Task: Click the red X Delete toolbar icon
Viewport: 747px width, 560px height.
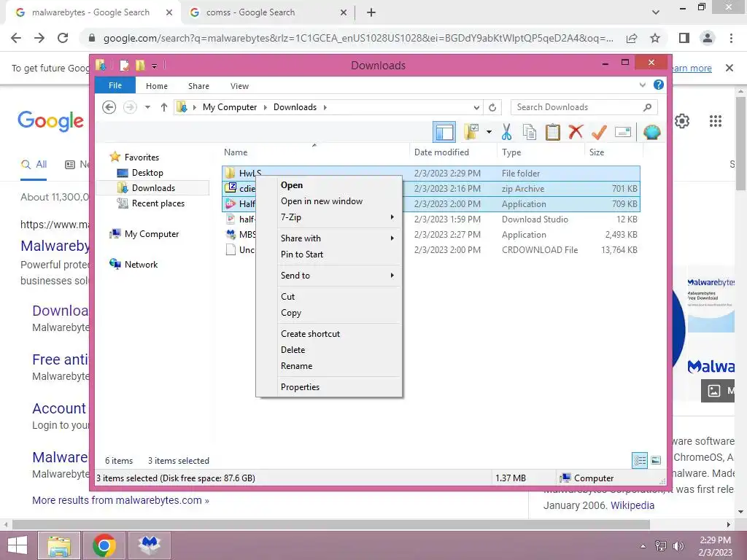Action: click(576, 131)
